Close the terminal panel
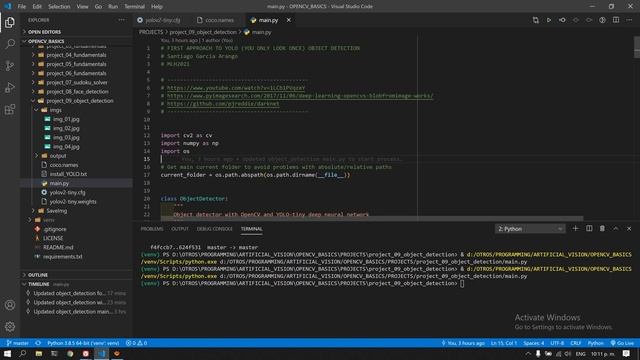Screen dimensions: 640x360 point(629,229)
